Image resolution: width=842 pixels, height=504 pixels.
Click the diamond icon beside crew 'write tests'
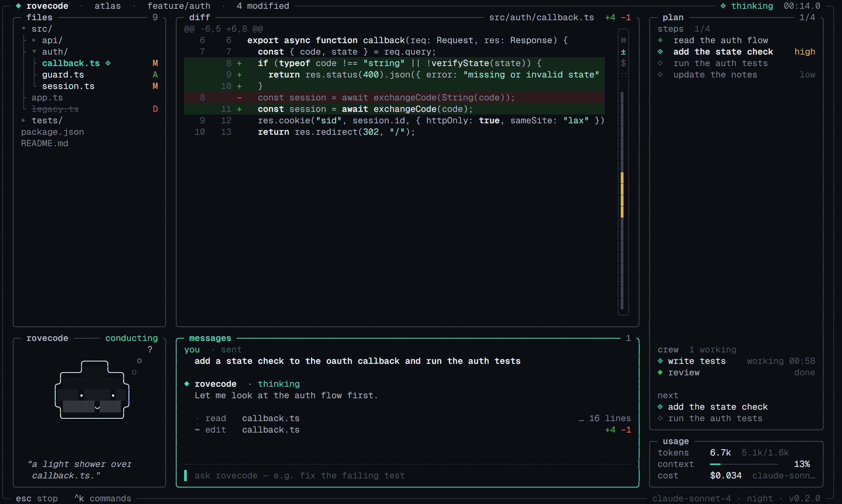pyautogui.click(x=660, y=361)
